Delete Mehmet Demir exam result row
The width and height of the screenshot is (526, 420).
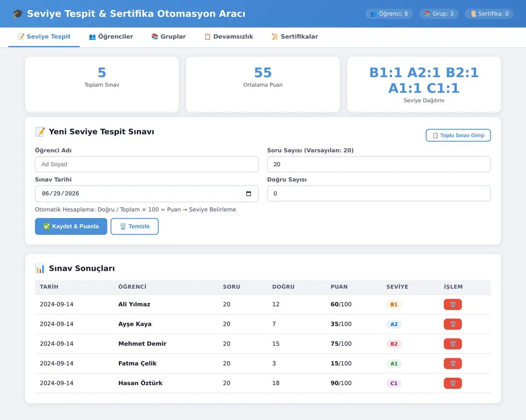tap(452, 344)
